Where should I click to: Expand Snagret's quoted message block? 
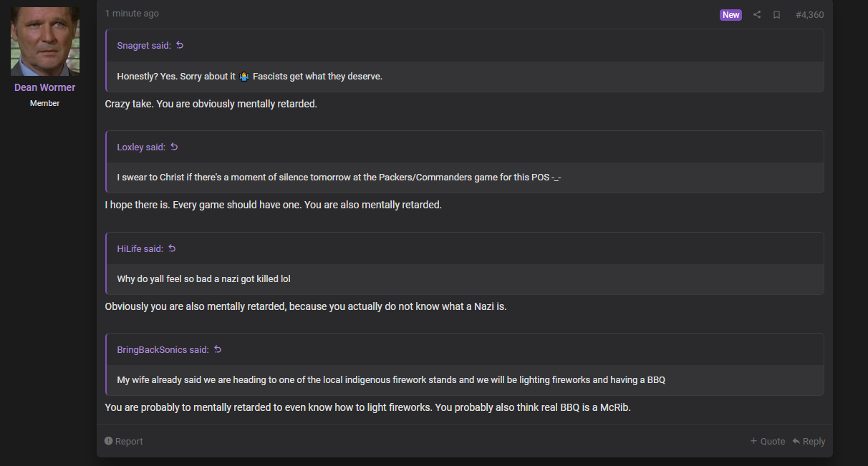coord(465,76)
